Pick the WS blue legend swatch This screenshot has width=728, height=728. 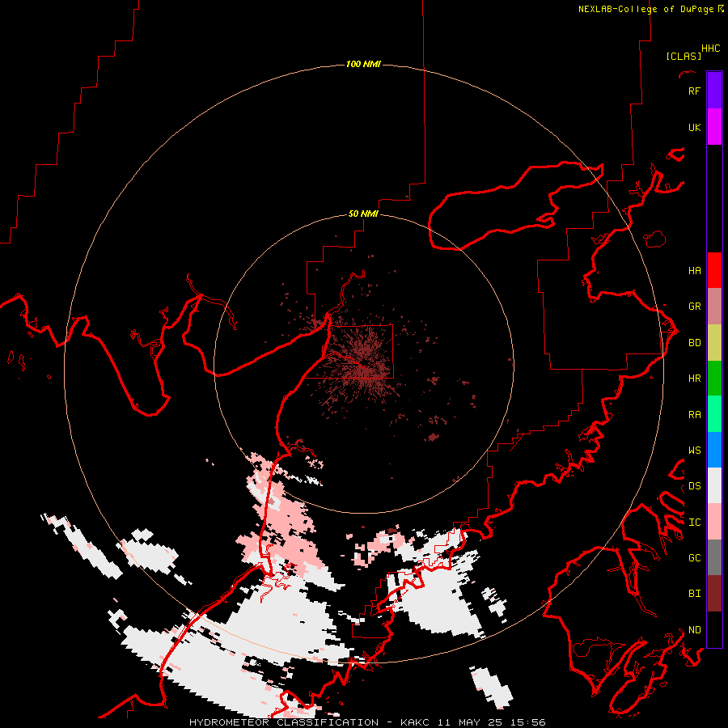(x=714, y=450)
